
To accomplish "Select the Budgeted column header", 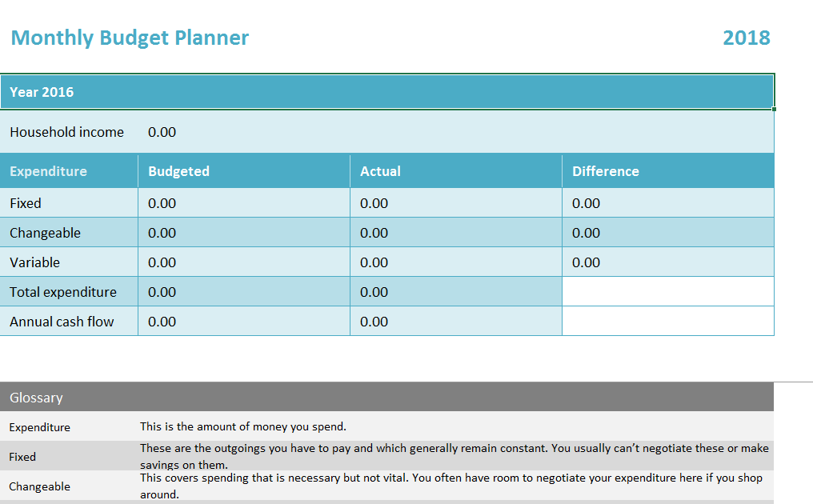I will [x=244, y=171].
